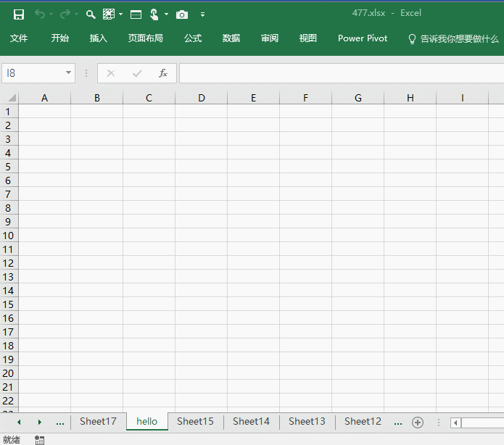Click the left arrow of horizontal scrollbar

[x=455, y=423]
